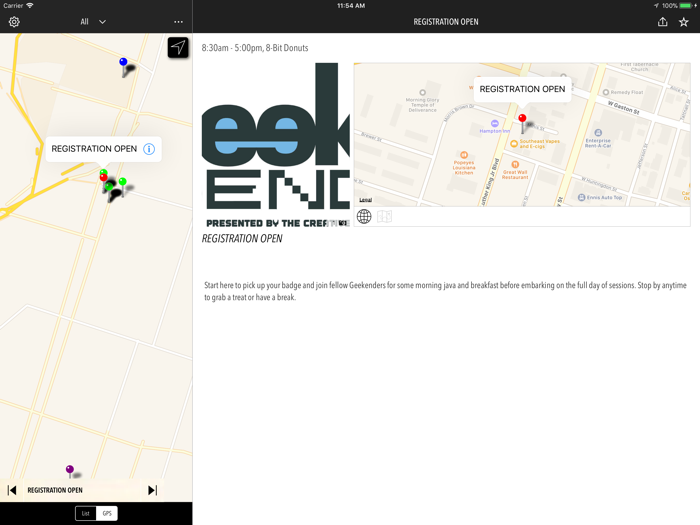The image size is (700, 525).
Task: Tap the time and venue line
Action: [255, 48]
